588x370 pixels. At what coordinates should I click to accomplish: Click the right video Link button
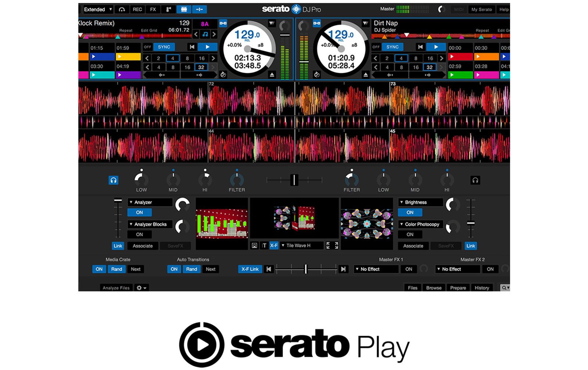point(471,246)
